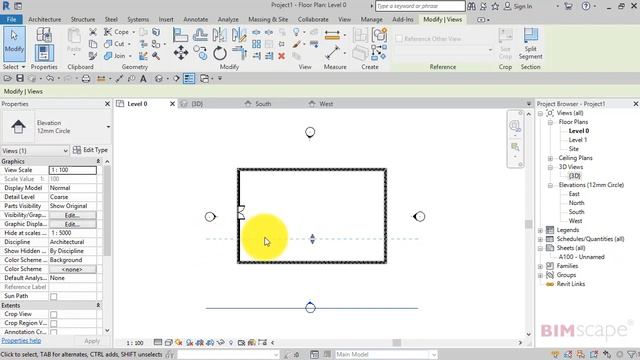Screen dimensions: 640x360
Task: Select the Modify tool in ribbon
Action: pyautogui.click(x=14, y=44)
